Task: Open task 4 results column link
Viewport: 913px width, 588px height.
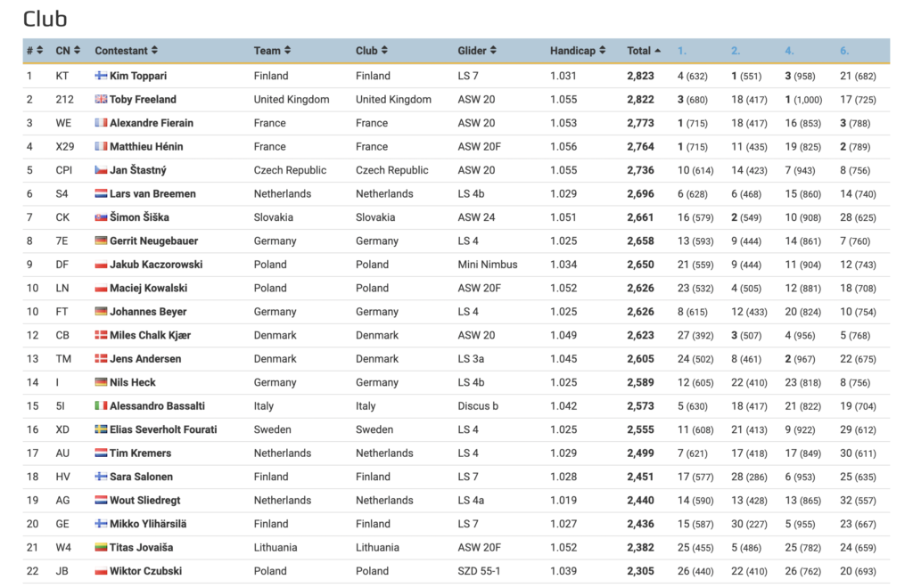Action: pyautogui.click(x=789, y=51)
